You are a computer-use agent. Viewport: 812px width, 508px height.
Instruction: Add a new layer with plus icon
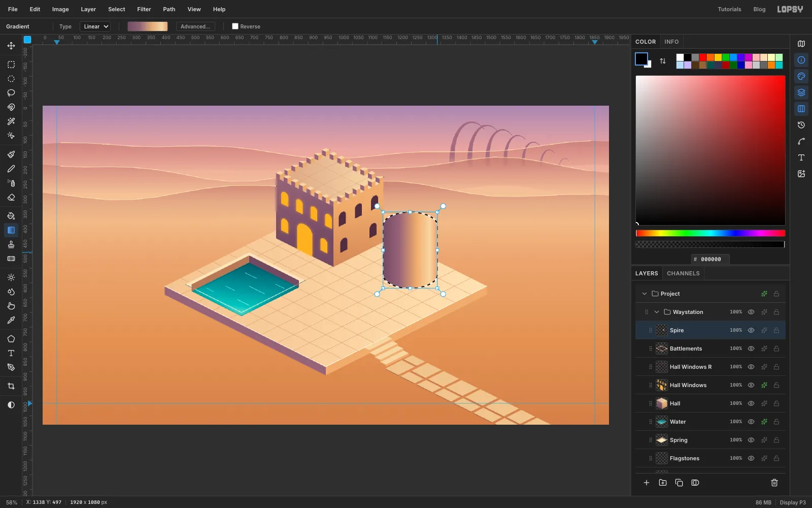[x=647, y=483]
